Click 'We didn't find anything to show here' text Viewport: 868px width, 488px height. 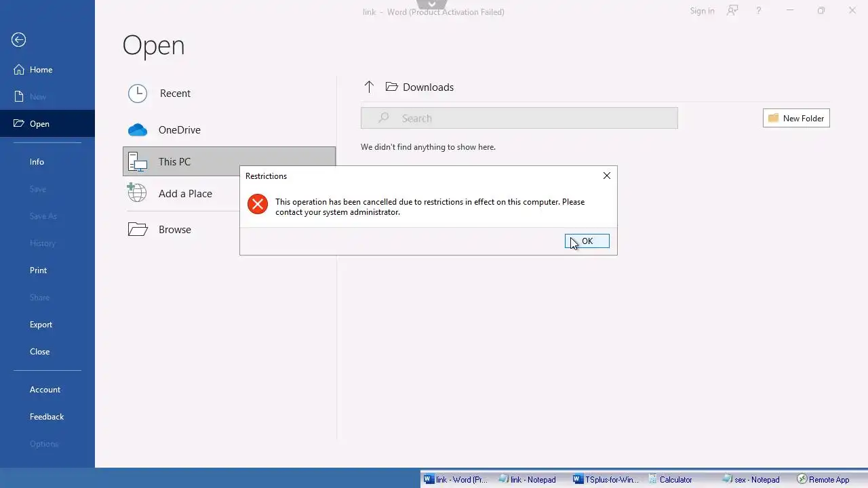click(428, 147)
